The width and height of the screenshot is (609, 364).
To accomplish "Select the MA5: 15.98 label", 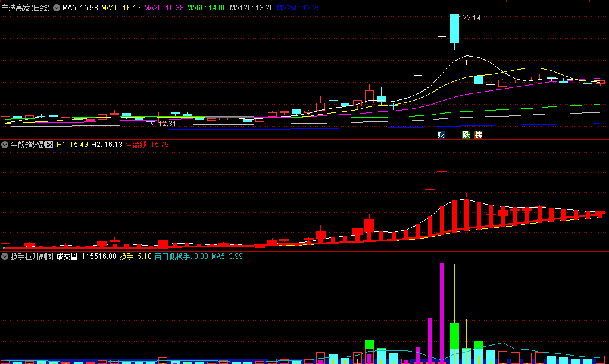I will click(x=80, y=8).
